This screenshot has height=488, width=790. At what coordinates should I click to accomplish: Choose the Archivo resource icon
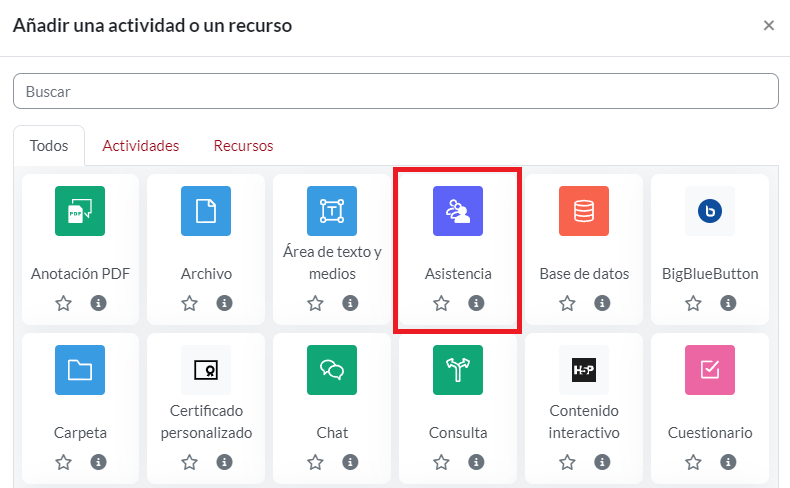(x=206, y=211)
